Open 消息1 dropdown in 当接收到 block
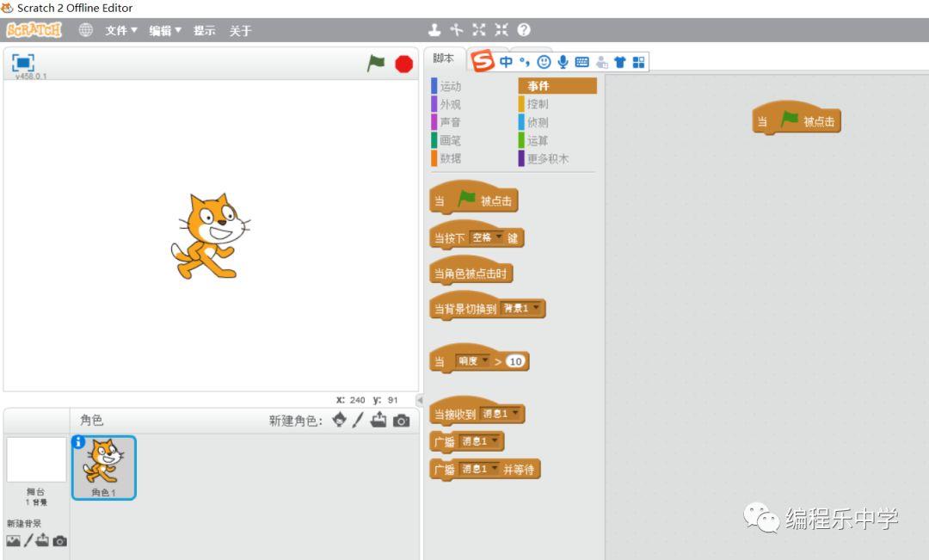 (501, 414)
